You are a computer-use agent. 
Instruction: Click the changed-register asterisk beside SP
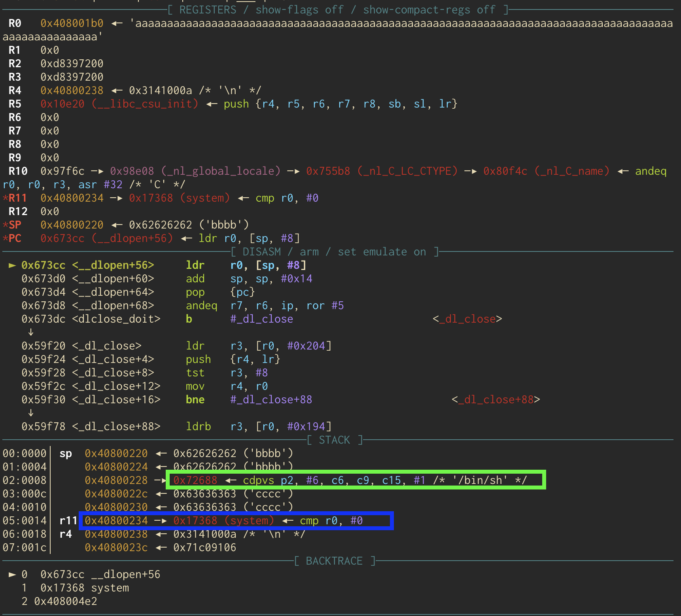(x=5, y=225)
